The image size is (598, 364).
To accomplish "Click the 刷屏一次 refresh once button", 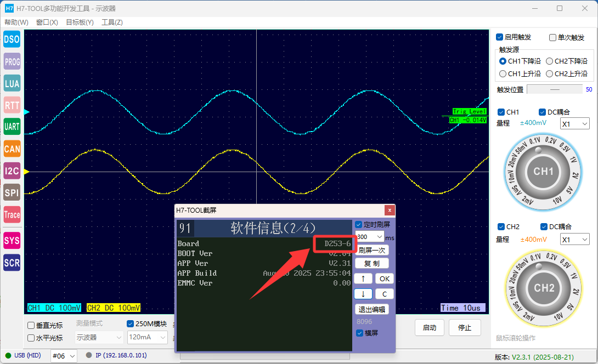I will tap(372, 250).
